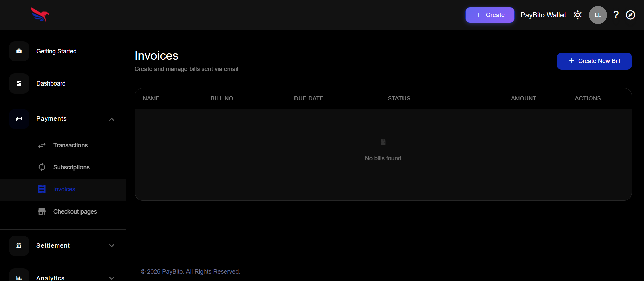Click the PayBito bird logo
This screenshot has height=281, width=644.
point(40,15)
